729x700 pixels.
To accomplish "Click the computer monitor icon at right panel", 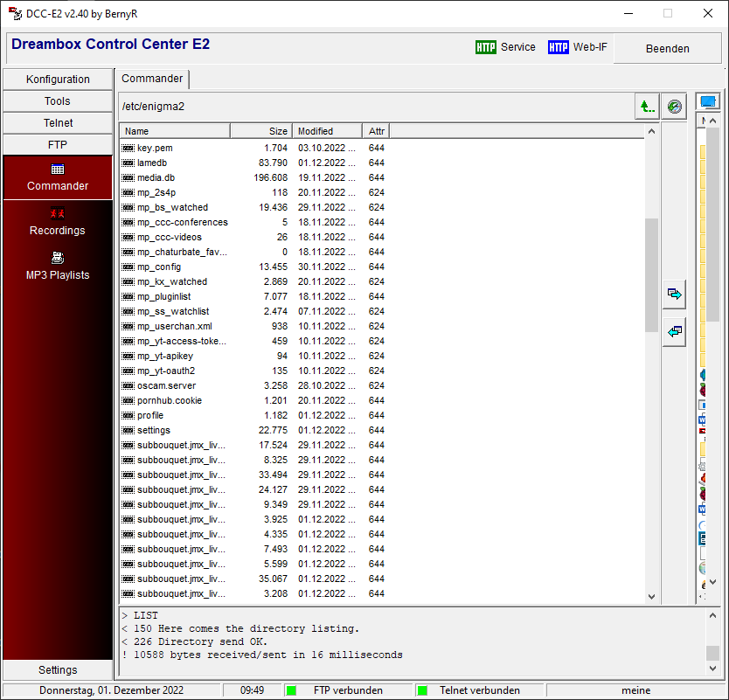I will (x=708, y=101).
